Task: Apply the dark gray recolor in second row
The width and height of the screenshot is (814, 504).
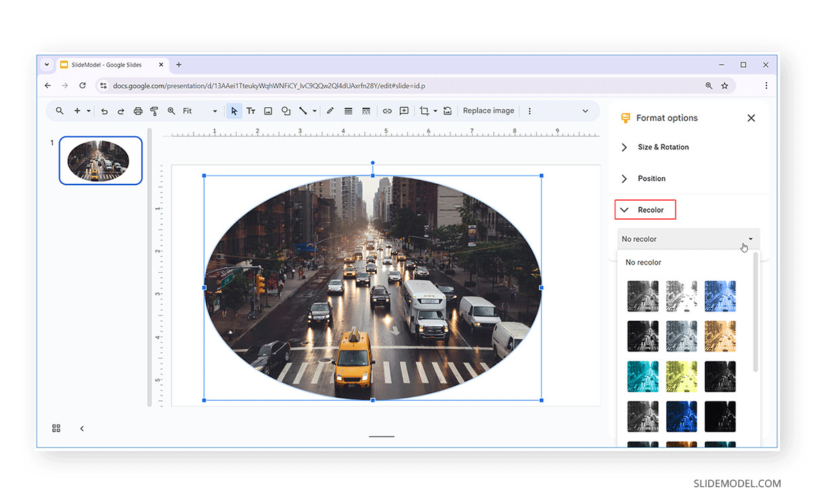Action: pyautogui.click(x=643, y=336)
